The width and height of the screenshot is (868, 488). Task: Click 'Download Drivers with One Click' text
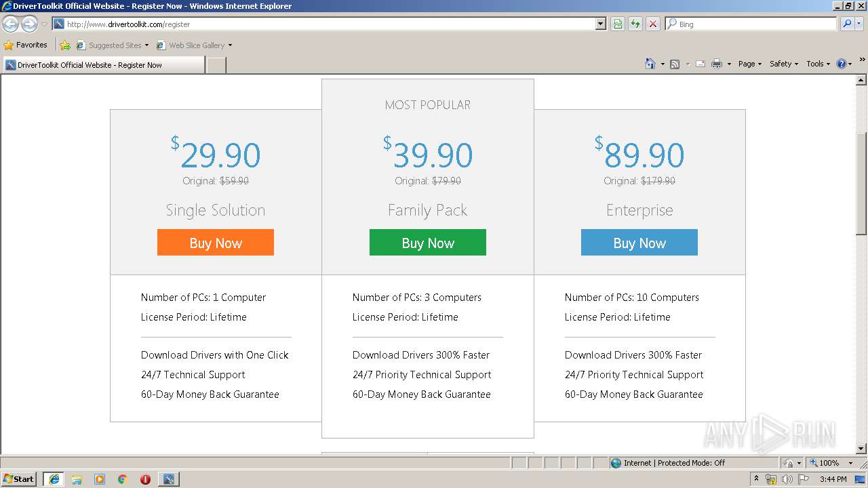click(215, 355)
